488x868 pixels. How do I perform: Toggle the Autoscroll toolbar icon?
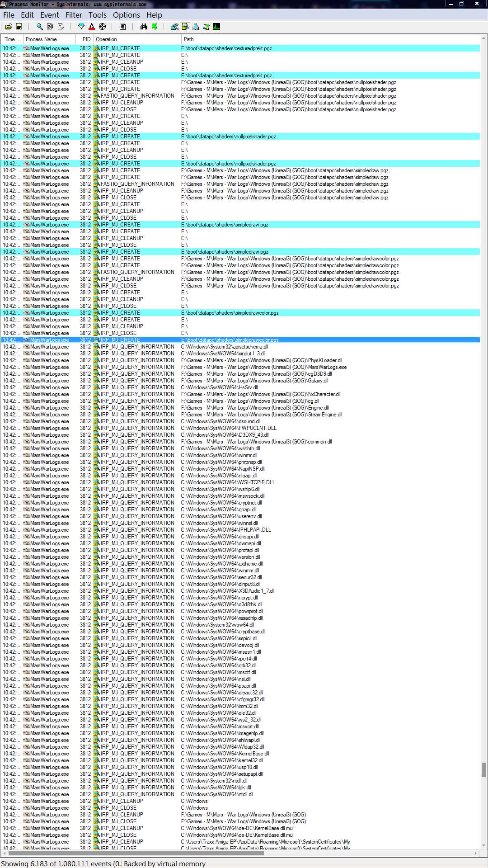pos(50,27)
